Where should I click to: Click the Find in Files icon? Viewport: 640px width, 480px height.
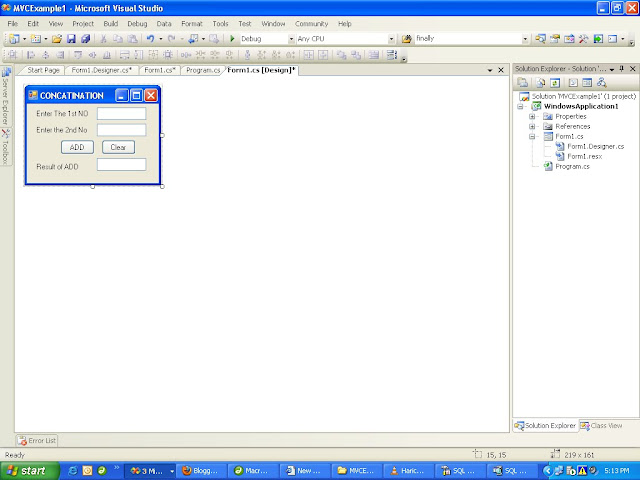tap(407, 39)
